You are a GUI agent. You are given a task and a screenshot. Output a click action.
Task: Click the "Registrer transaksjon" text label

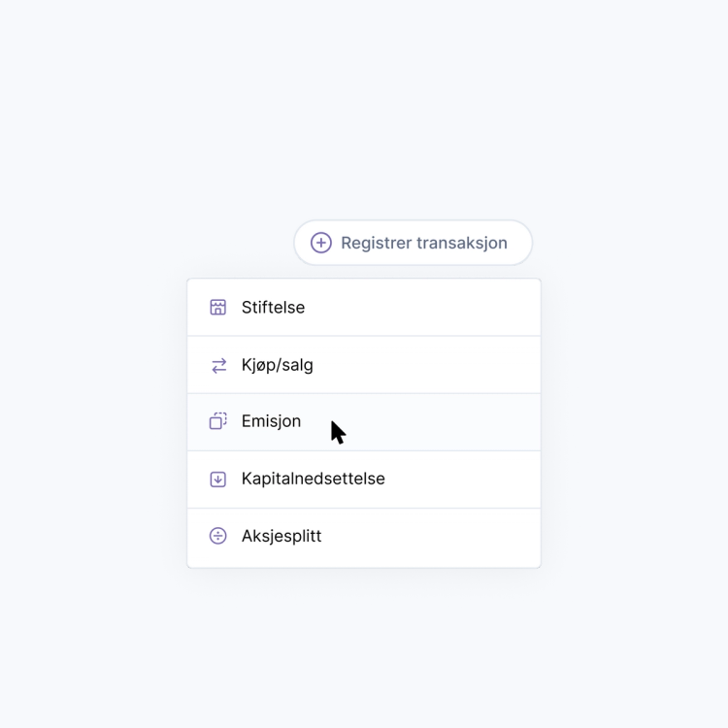click(x=423, y=243)
